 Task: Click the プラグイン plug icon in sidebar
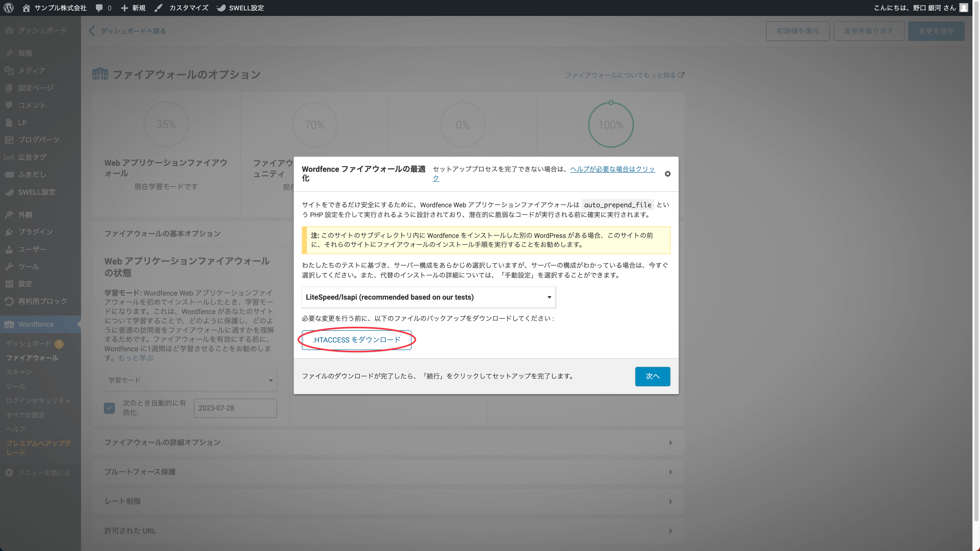9,232
